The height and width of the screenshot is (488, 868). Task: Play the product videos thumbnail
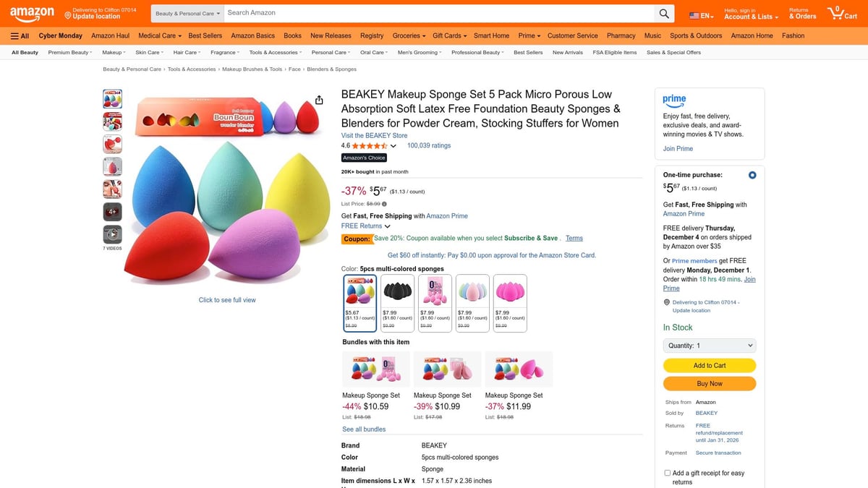[x=112, y=234]
